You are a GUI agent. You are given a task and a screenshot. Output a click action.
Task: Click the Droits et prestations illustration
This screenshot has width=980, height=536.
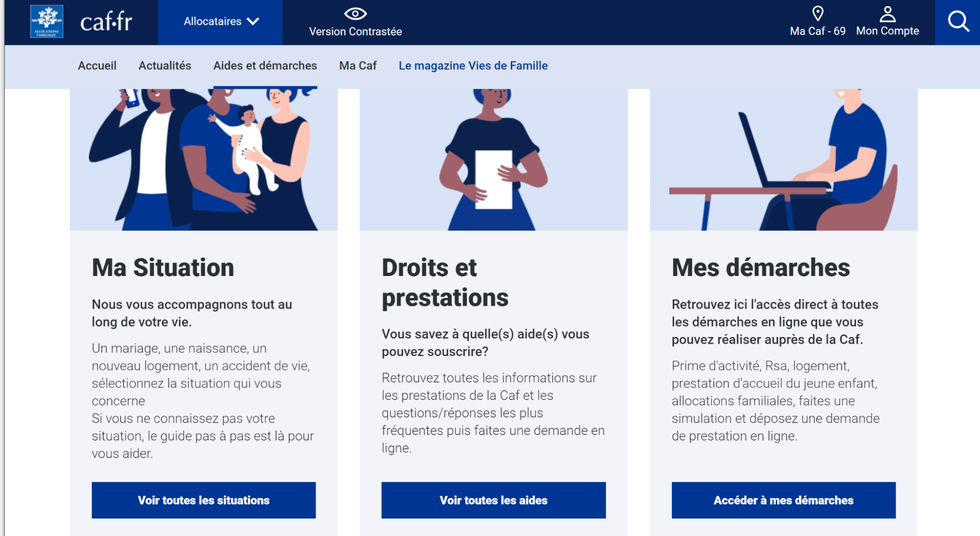[x=494, y=159]
